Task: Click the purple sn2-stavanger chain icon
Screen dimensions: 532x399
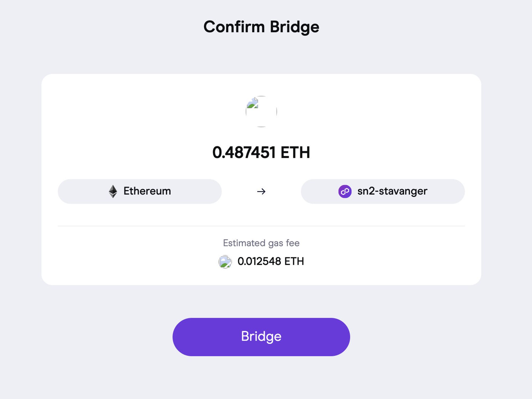Action: pos(345,191)
